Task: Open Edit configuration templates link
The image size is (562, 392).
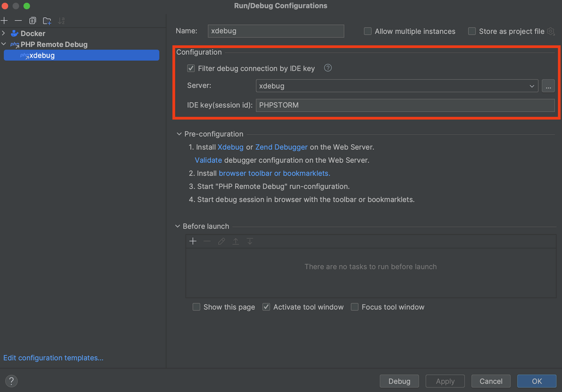Action: click(53, 358)
